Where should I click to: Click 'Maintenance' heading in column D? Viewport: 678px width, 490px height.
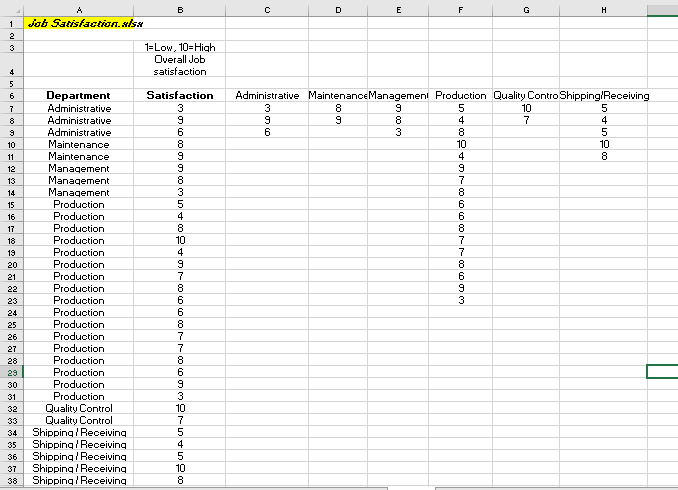click(x=338, y=96)
